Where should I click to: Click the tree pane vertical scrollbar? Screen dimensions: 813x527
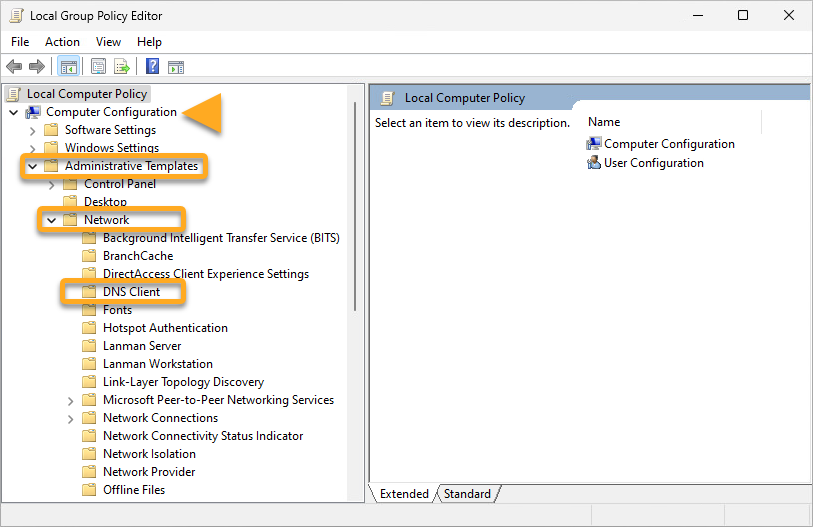[355, 200]
